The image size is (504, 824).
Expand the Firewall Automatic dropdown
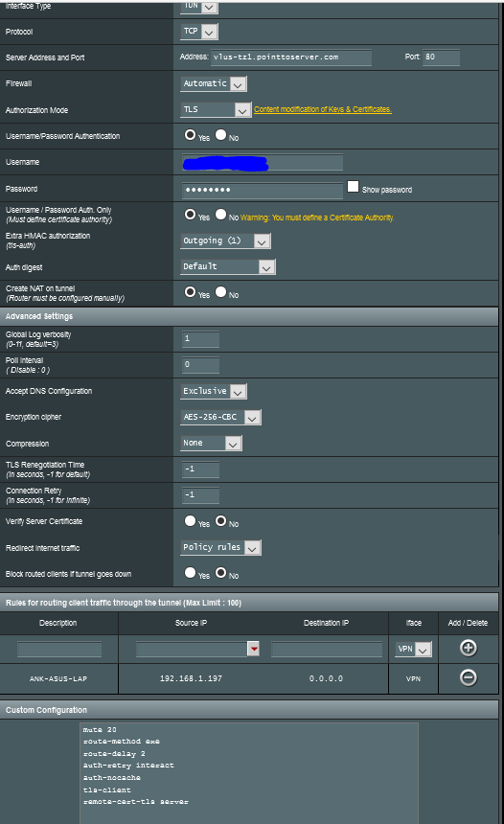(x=214, y=83)
